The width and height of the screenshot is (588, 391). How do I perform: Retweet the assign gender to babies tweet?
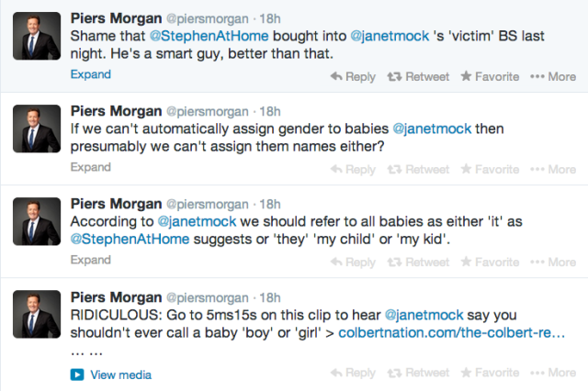[418, 170]
